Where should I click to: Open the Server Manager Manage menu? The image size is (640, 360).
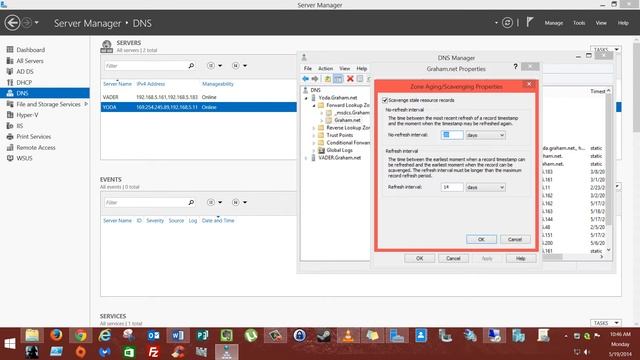tap(553, 23)
